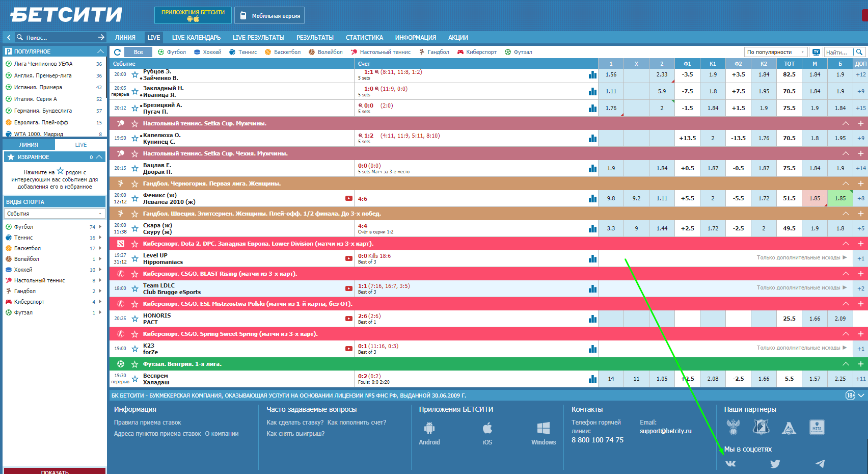
Task: Refresh the live events list icon
Action: 118,52
